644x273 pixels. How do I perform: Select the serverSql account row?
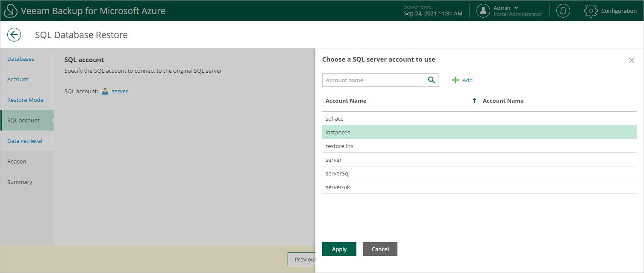pos(479,173)
